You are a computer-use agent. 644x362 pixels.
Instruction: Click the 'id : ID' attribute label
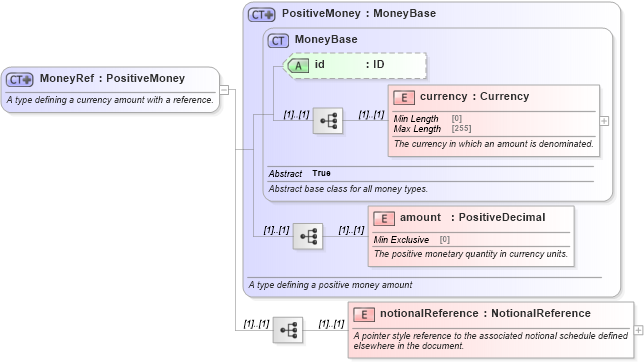pyautogui.click(x=350, y=65)
